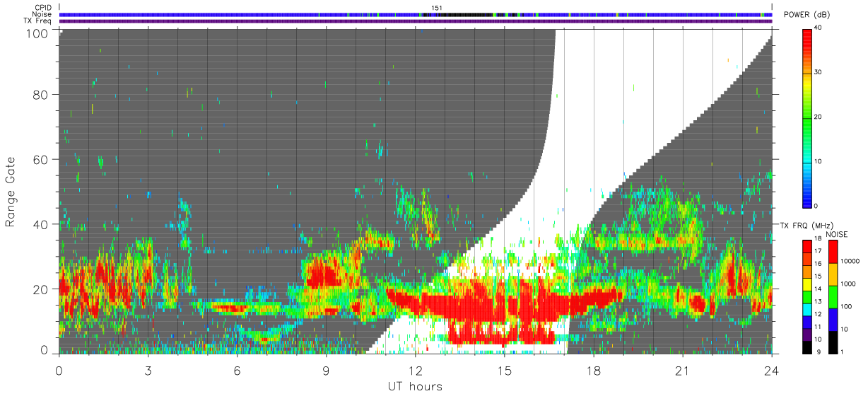Screen dimensions: 868x401
Task: Click the 40 range gate tick label
Action: pyautogui.click(x=40, y=224)
